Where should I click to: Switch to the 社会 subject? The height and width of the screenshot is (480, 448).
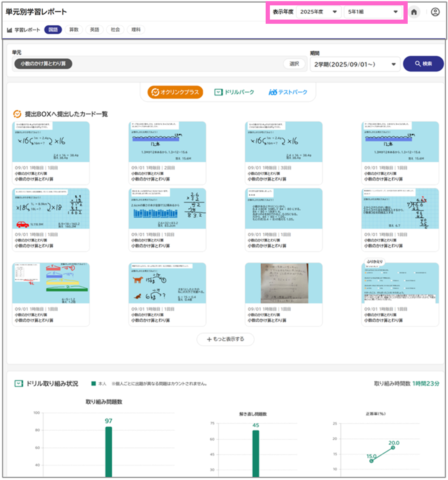[x=115, y=30]
